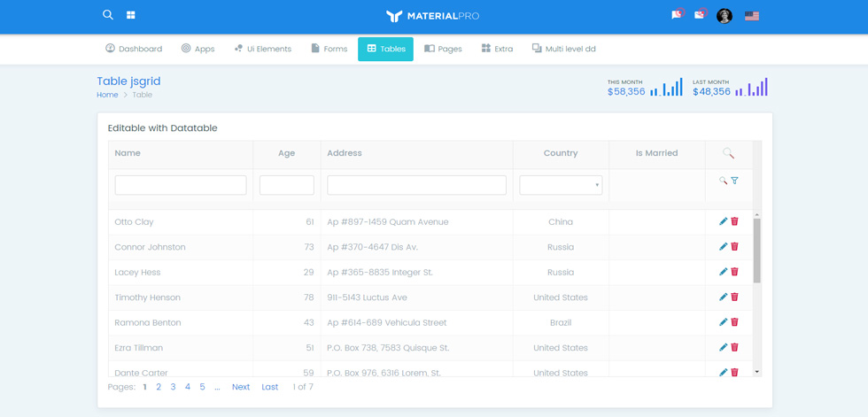Click the Age filter input
868x417 pixels.
pyautogui.click(x=287, y=185)
